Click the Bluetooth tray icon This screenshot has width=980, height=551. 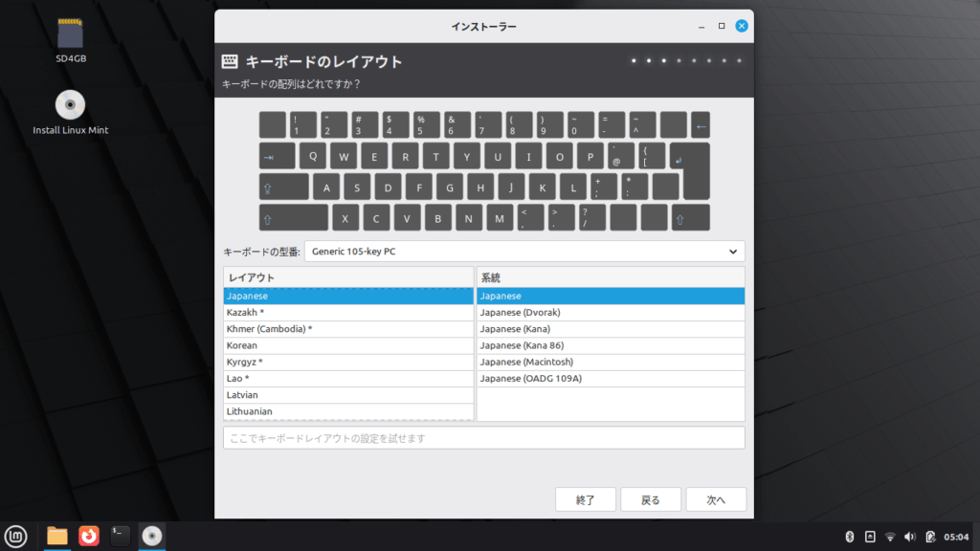[x=850, y=537]
